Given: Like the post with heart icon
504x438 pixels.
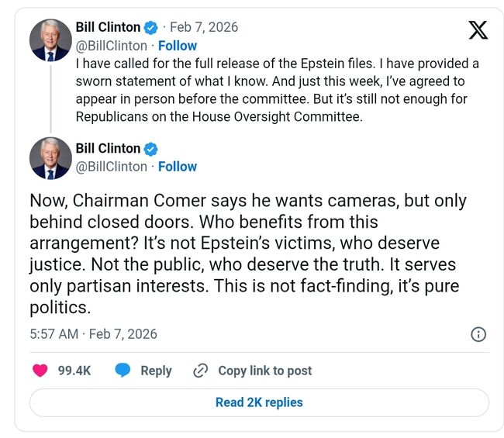Looking at the screenshot, I should [x=40, y=371].
